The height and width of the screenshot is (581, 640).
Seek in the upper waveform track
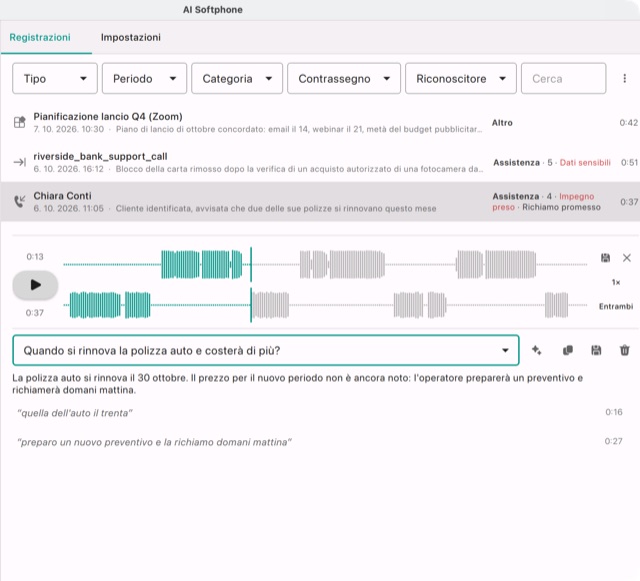(325, 265)
